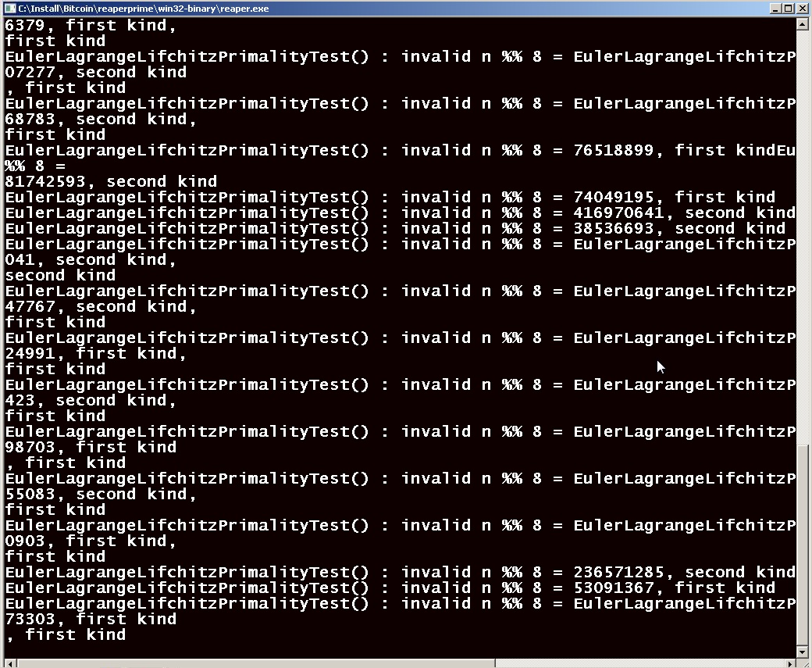Click the horizontal scrollbar track right of thumb
Screen dimensions: 812x668
(640, 663)
